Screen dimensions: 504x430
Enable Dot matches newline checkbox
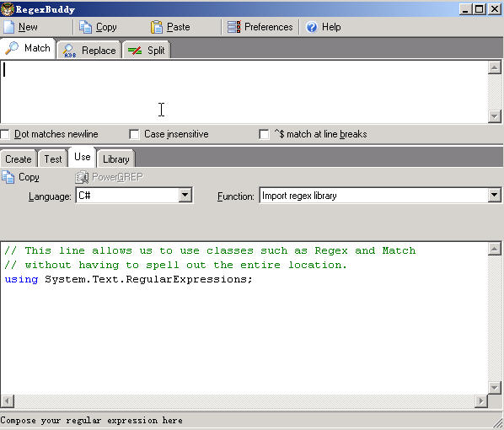(x=4, y=134)
